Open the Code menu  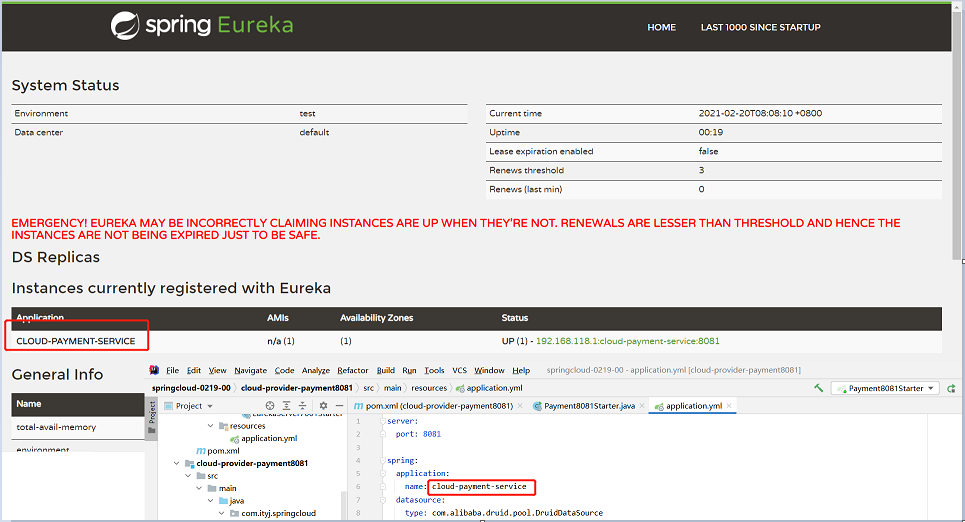[284, 370]
